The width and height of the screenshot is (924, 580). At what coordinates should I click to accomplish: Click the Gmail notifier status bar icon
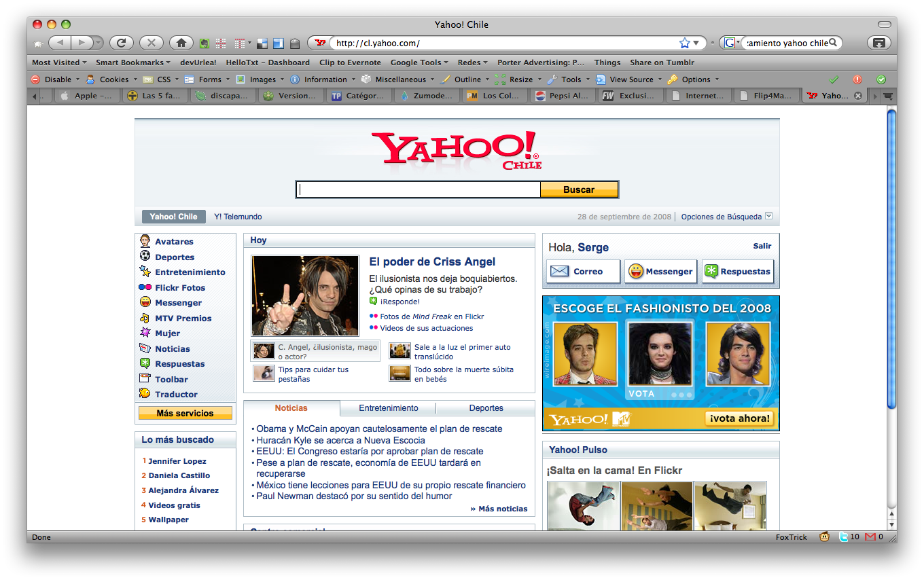870,537
